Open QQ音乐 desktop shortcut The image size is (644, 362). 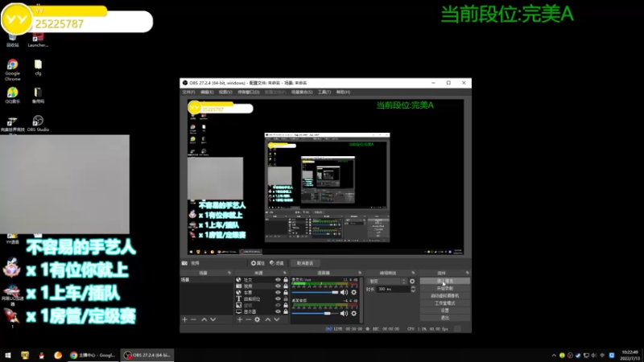12,95
